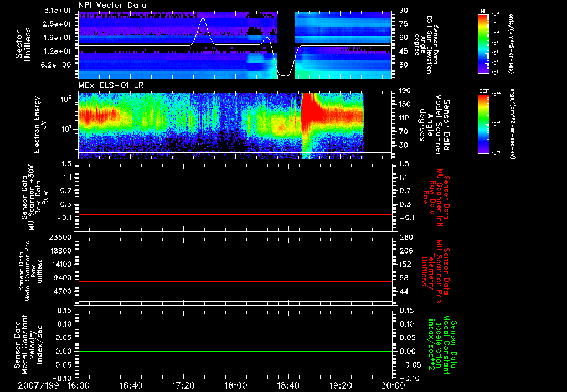Click the 9400 scanner position tick label
Viewport: 567px width, 392px height.
click(64, 278)
